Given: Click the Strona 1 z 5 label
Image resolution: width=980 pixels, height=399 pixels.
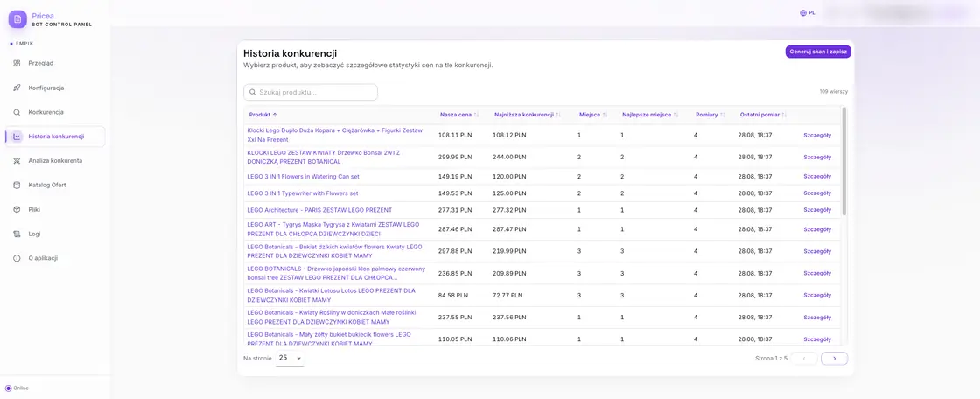Looking at the screenshot, I should pyautogui.click(x=771, y=359).
